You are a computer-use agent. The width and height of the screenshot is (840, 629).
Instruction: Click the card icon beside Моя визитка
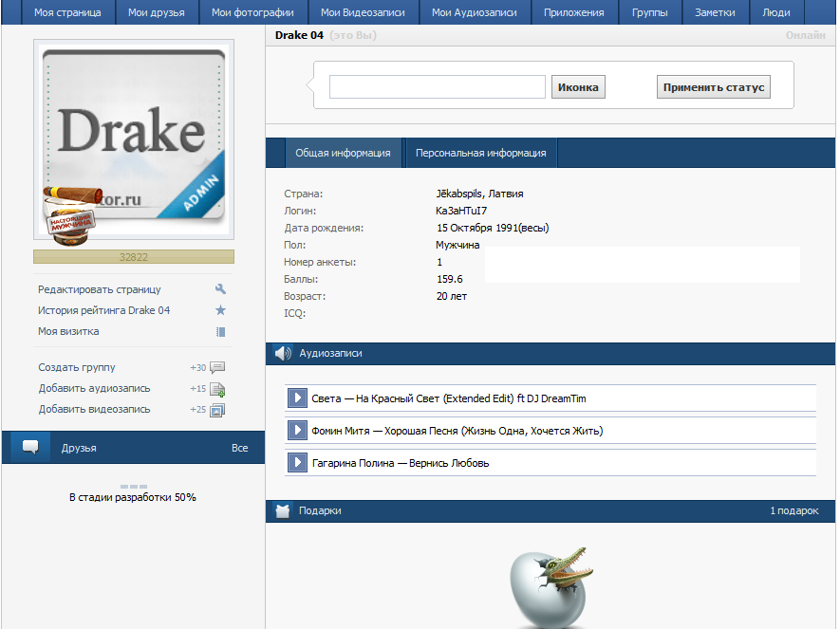point(220,332)
